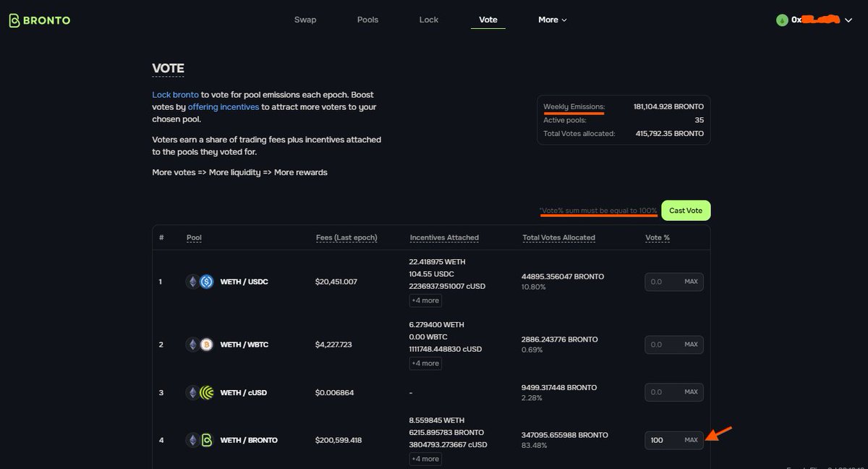Switch to the Swap tab
This screenshot has height=469, width=868.
305,20
